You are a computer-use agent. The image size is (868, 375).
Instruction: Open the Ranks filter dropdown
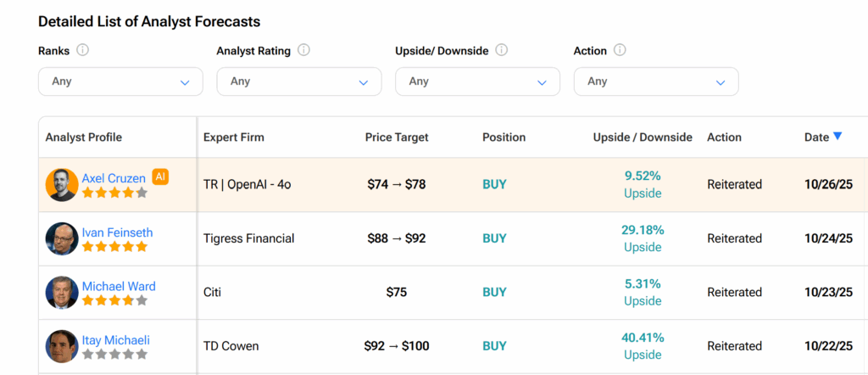pos(120,81)
